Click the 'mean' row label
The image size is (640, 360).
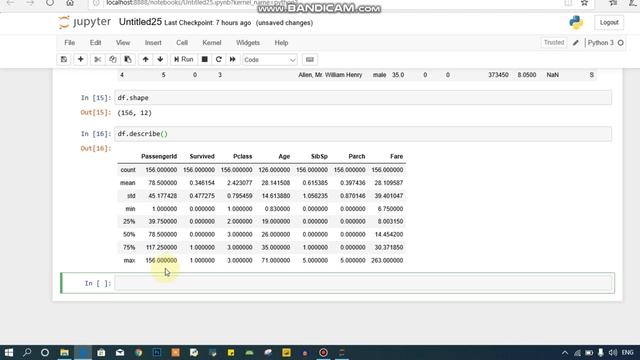coord(127,183)
